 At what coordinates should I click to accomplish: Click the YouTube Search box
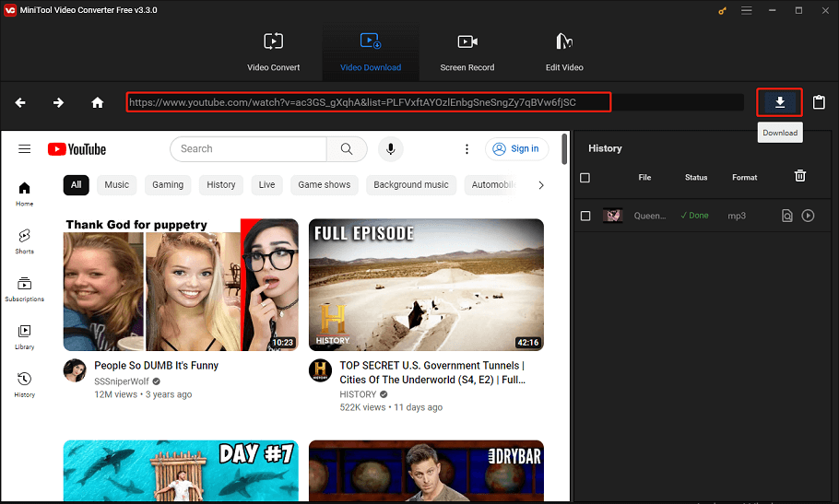(x=248, y=148)
